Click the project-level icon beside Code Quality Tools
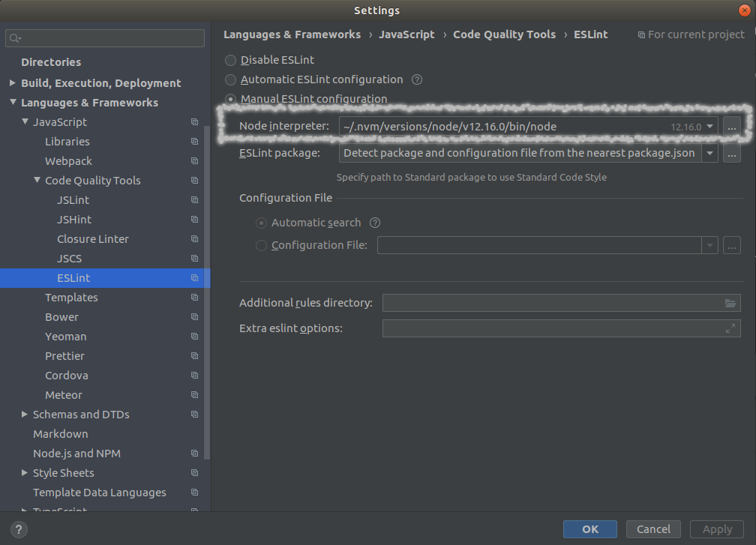The height and width of the screenshot is (545, 756). click(195, 180)
